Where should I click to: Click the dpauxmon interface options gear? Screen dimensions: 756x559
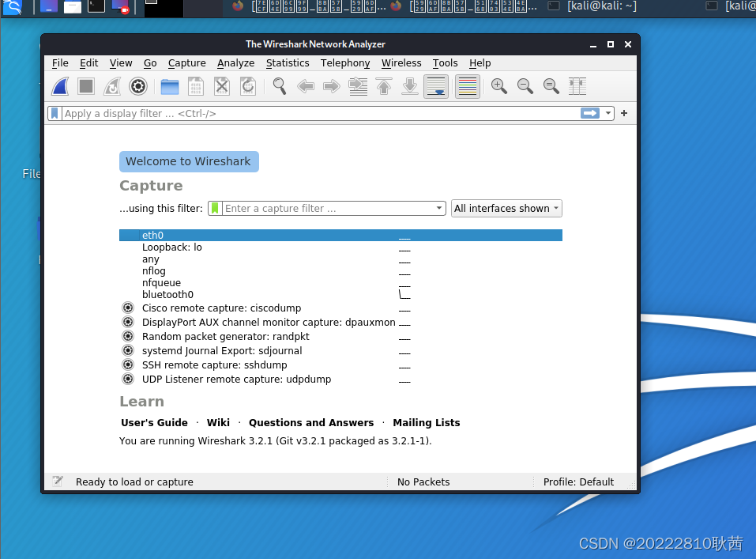point(128,322)
